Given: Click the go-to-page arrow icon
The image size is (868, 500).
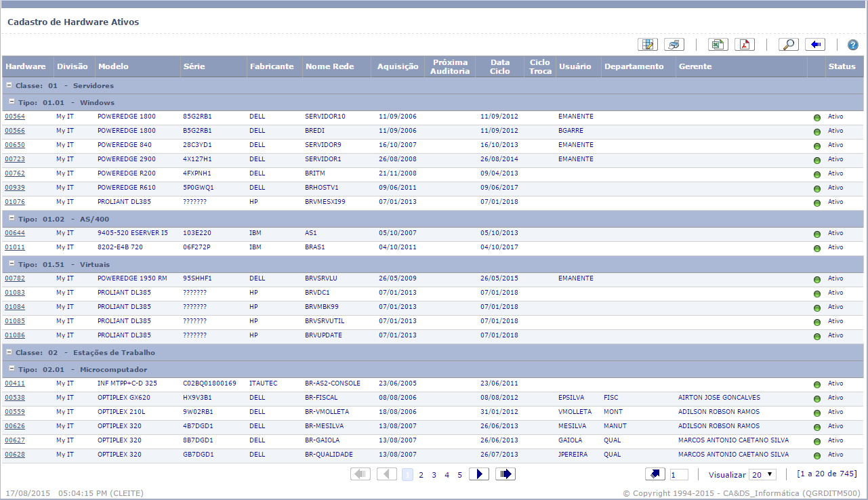Looking at the screenshot, I should click(655, 474).
